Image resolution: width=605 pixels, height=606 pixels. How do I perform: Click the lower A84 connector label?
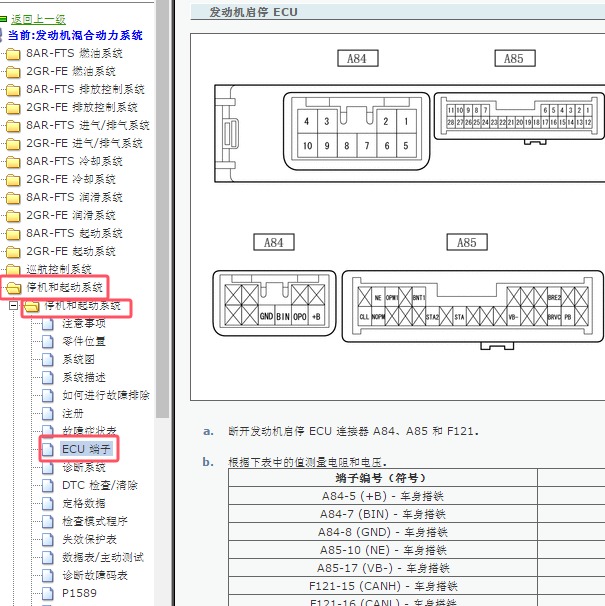(x=274, y=242)
